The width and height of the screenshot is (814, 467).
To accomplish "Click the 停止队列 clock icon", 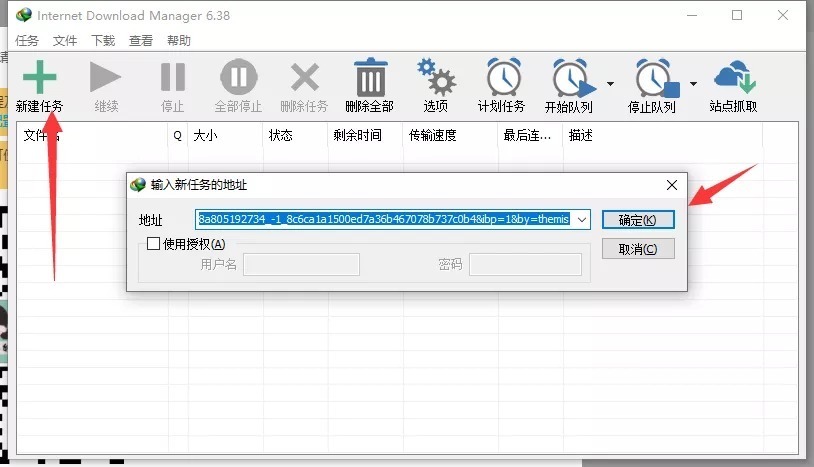I will (656, 78).
